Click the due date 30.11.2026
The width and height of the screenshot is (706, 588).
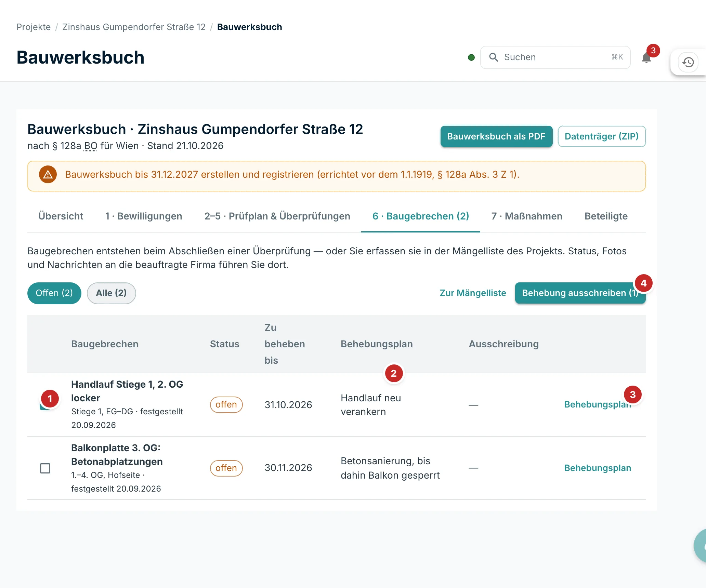[x=288, y=468]
